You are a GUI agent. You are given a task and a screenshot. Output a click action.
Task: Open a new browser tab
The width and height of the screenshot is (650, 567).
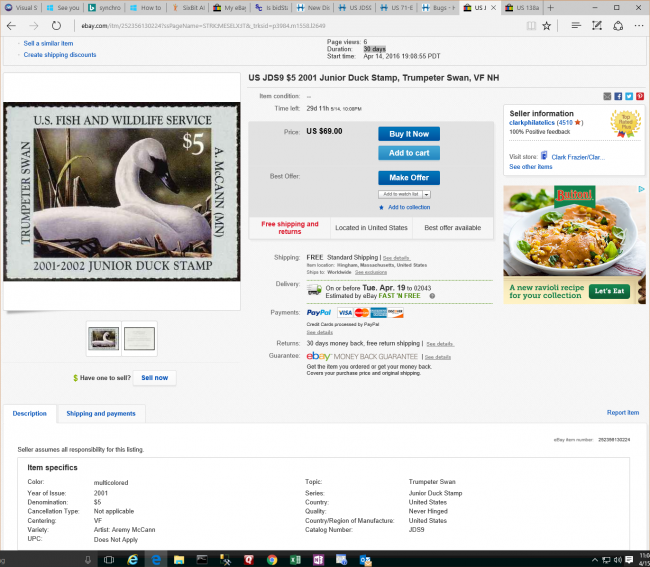coord(551,7)
